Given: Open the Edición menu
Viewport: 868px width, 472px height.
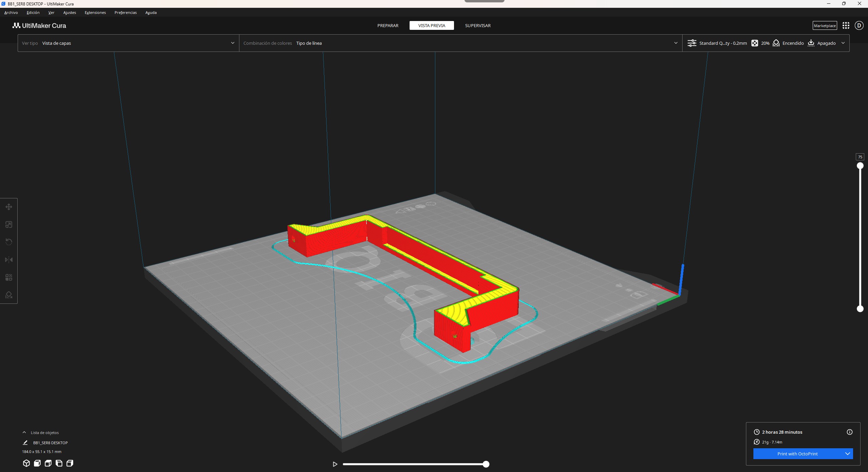Looking at the screenshot, I should pyautogui.click(x=33, y=13).
